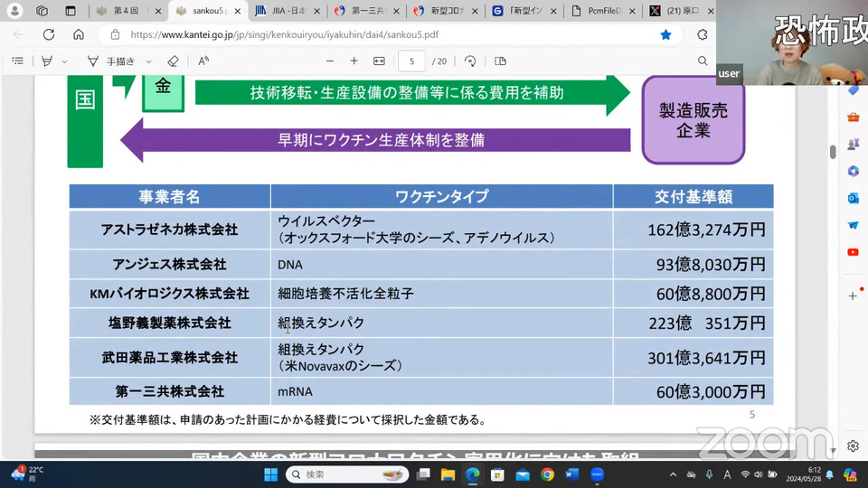The image size is (868, 488).
Task: Switch PDF page view layout
Action: pos(500,61)
